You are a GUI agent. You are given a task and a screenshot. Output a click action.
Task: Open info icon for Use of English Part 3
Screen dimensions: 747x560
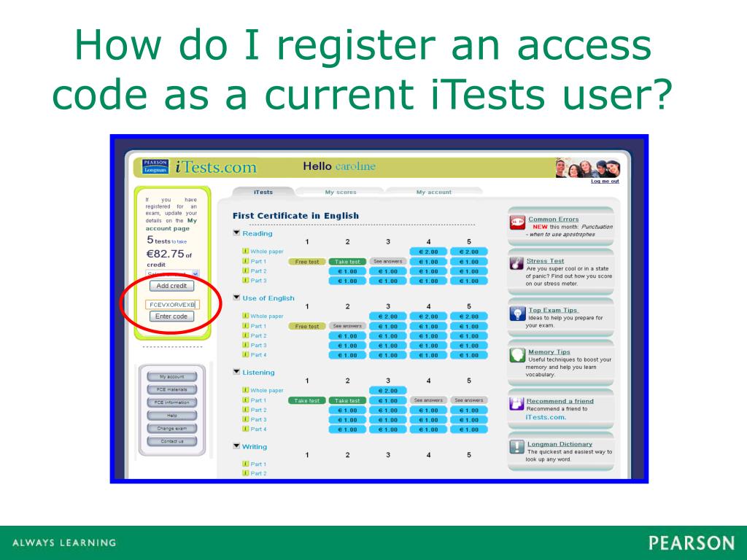[245, 345]
